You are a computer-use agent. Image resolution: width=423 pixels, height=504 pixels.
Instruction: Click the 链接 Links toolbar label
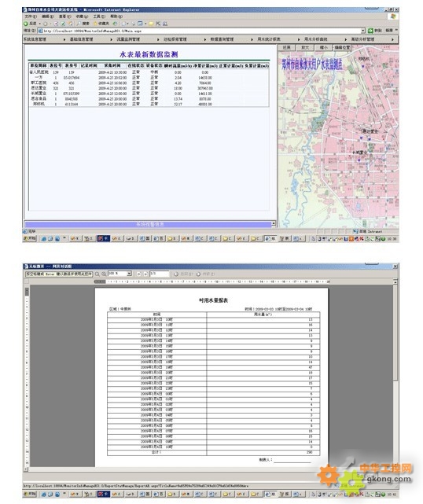coord(389,31)
